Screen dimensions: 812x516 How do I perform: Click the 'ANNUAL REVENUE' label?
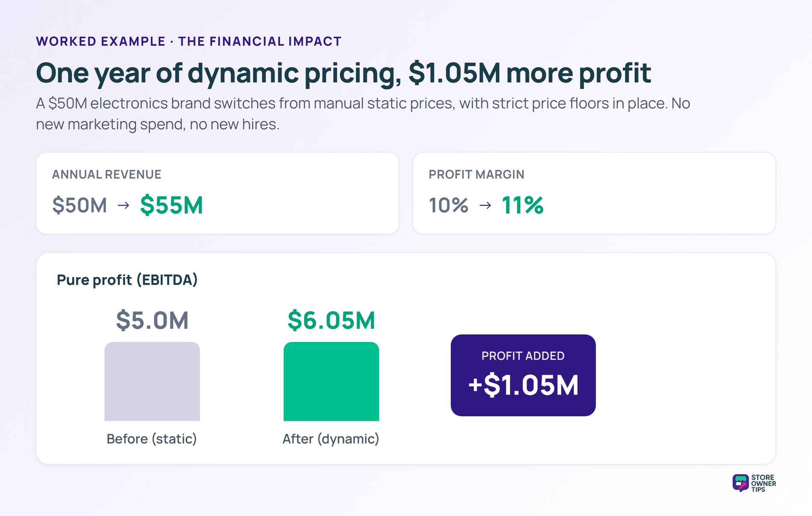(x=107, y=174)
